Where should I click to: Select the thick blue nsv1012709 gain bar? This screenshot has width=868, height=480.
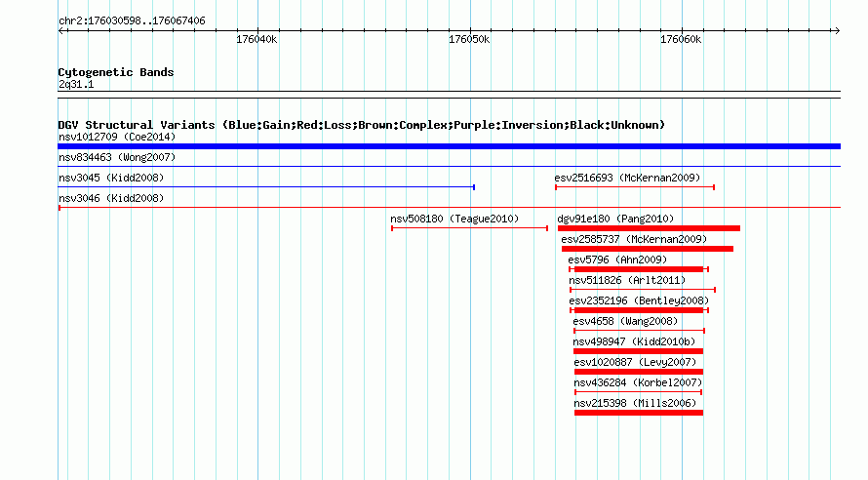click(x=449, y=146)
